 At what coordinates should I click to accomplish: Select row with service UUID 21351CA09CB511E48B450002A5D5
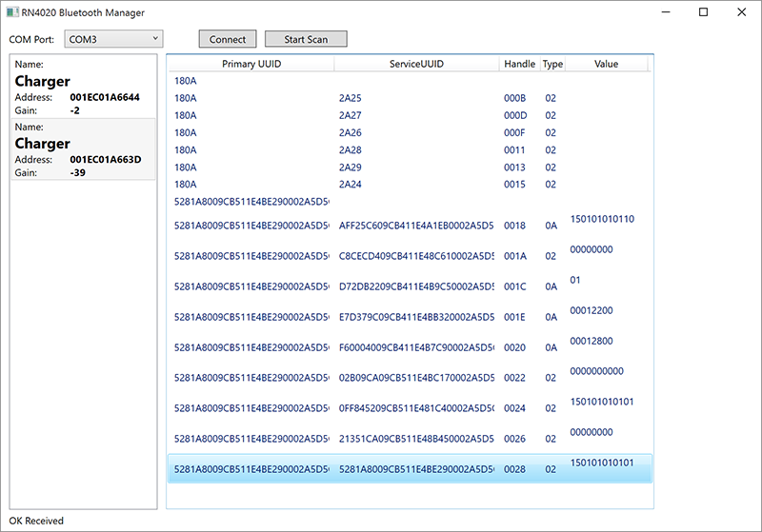[x=410, y=439]
